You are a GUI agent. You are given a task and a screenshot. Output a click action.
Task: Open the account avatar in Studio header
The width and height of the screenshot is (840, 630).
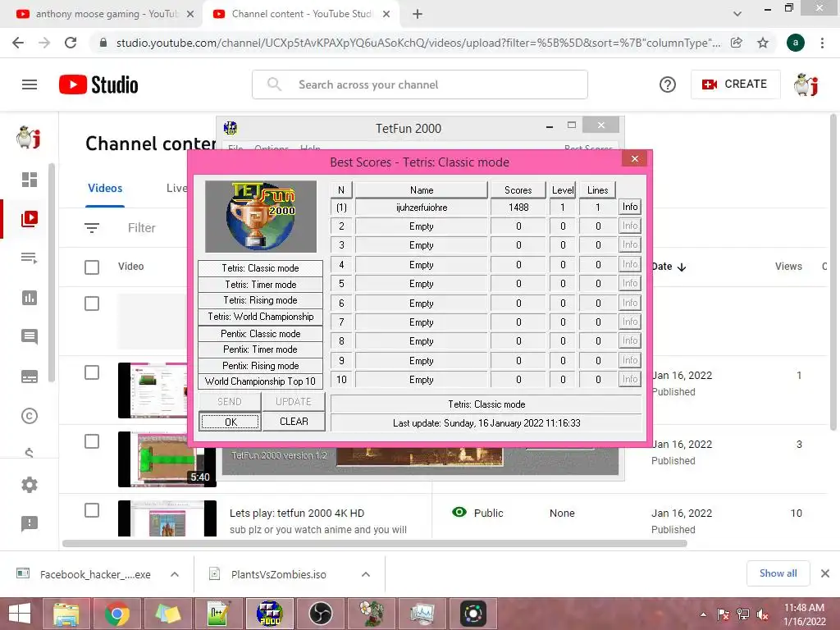(x=806, y=84)
